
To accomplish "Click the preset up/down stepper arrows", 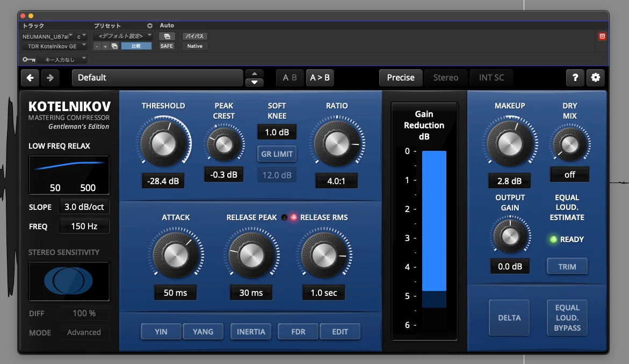I will click(254, 78).
